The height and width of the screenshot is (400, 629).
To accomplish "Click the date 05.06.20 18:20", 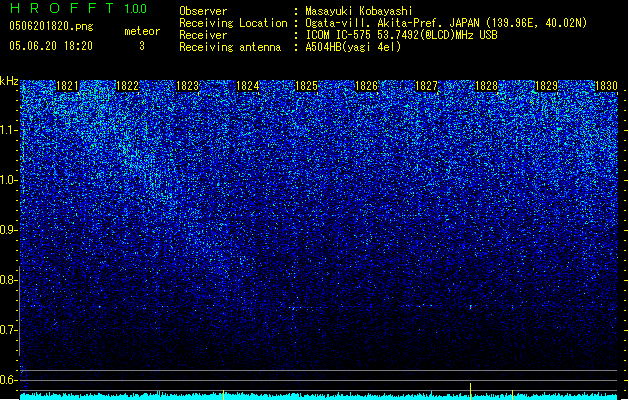I will tap(51, 46).
